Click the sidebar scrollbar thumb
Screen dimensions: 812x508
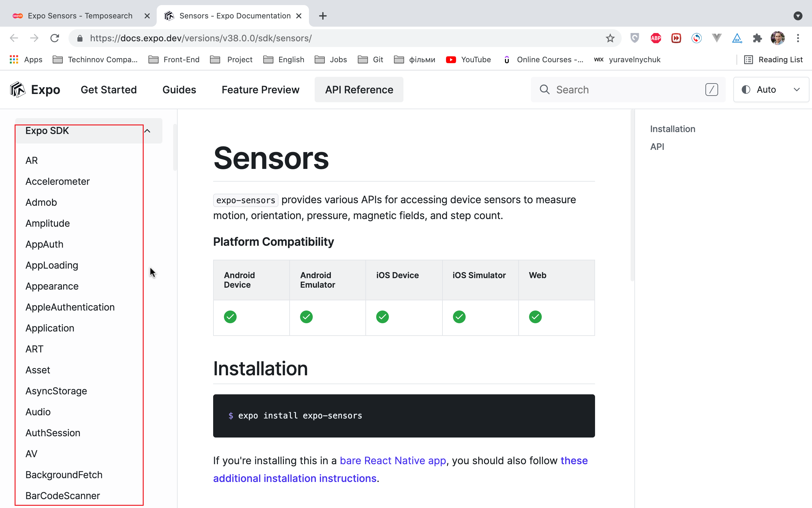(175, 147)
